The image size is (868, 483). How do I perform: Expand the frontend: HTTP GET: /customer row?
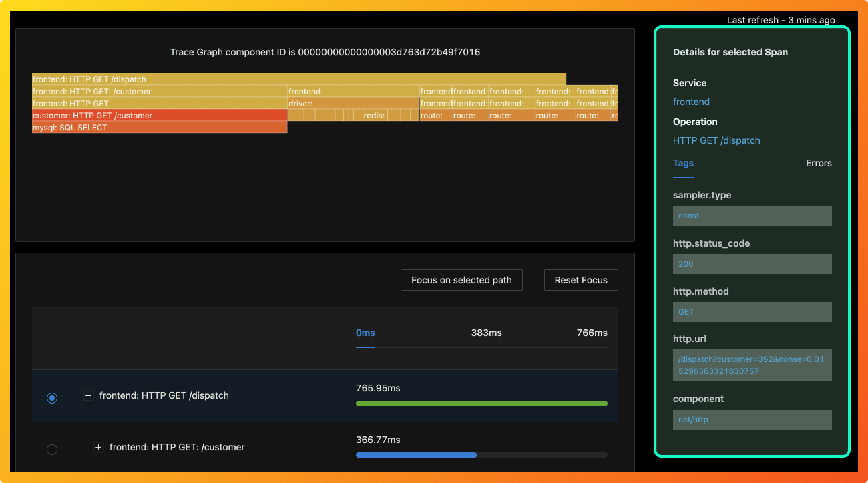click(x=98, y=447)
